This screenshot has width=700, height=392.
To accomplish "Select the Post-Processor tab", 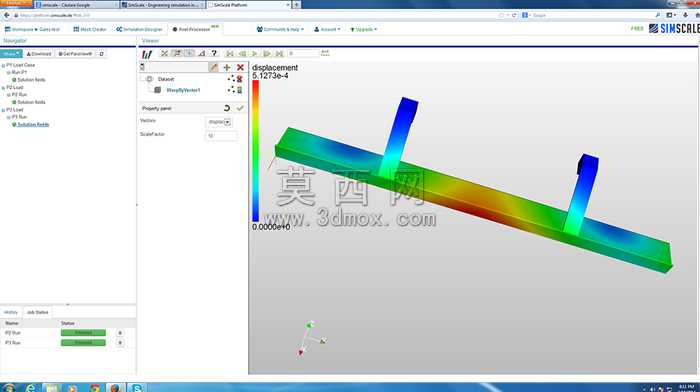I will point(195,29).
